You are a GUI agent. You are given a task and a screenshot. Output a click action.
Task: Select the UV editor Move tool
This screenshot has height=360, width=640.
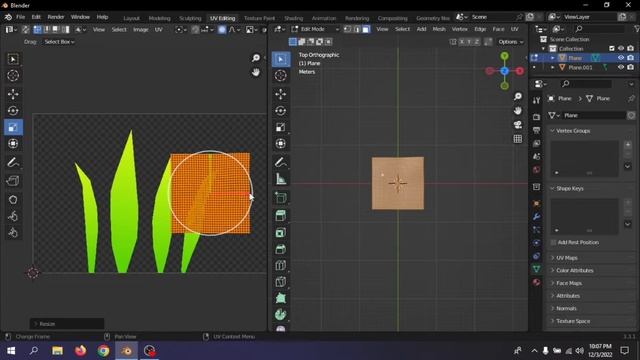coord(13,94)
